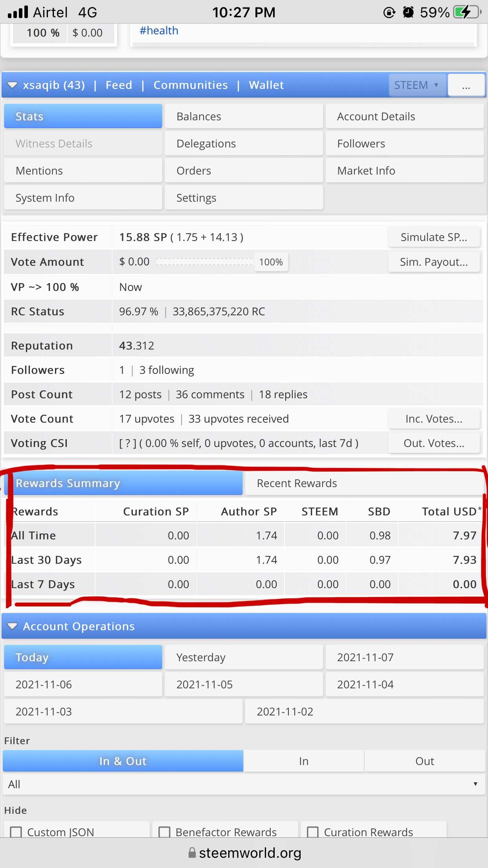Open the Orders tab
The height and width of the screenshot is (868, 488).
click(x=244, y=171)
